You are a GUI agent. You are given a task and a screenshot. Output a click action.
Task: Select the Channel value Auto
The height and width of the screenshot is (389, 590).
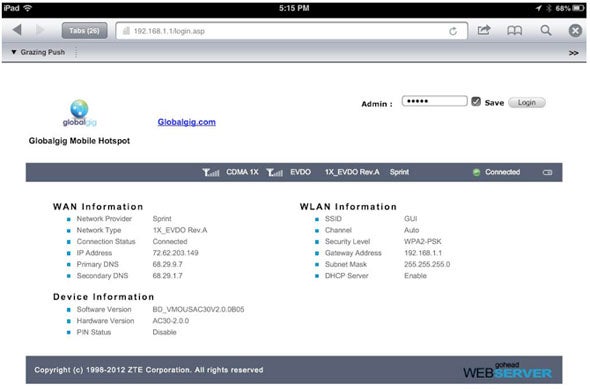(x=412, y=230)
